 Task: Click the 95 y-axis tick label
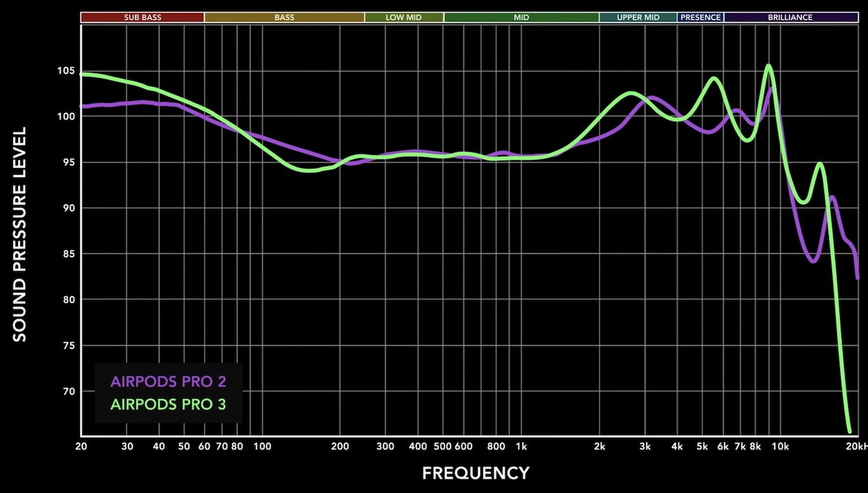[x=67, y=162]
